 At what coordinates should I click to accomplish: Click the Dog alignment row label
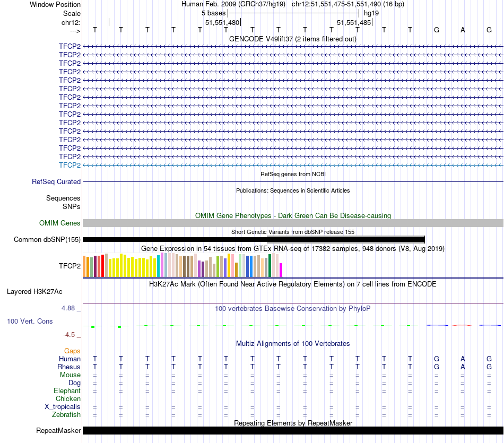[x=74, y=383]
